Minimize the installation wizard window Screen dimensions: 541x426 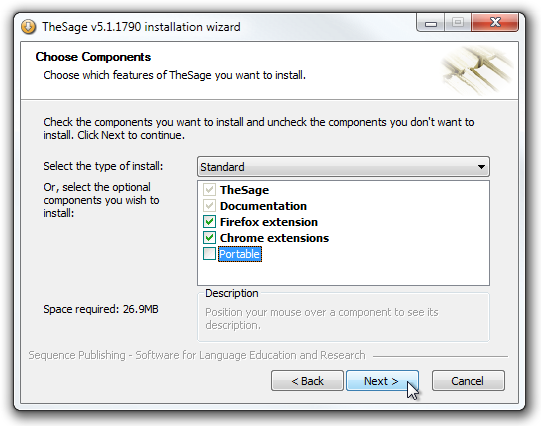pyautogui.click(x=431, y=23)
